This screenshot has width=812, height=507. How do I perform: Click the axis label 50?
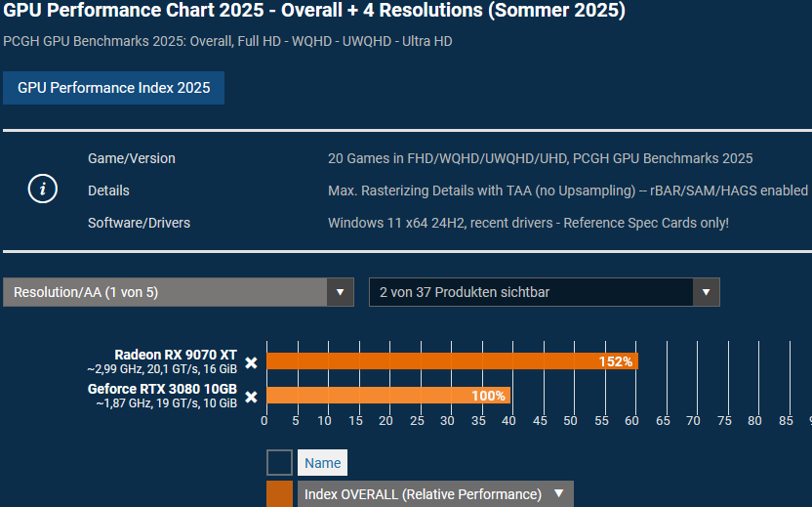coord(570,420)
